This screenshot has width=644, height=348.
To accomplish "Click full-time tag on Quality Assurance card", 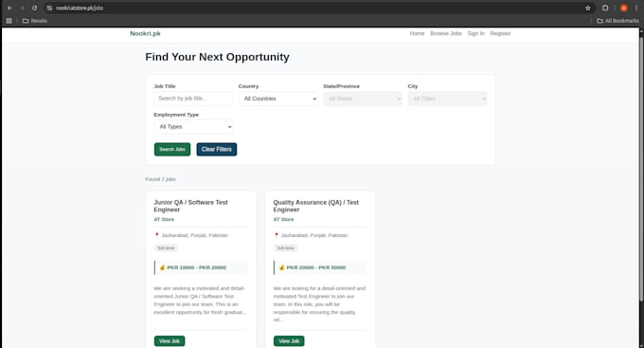I will [286, 248].
